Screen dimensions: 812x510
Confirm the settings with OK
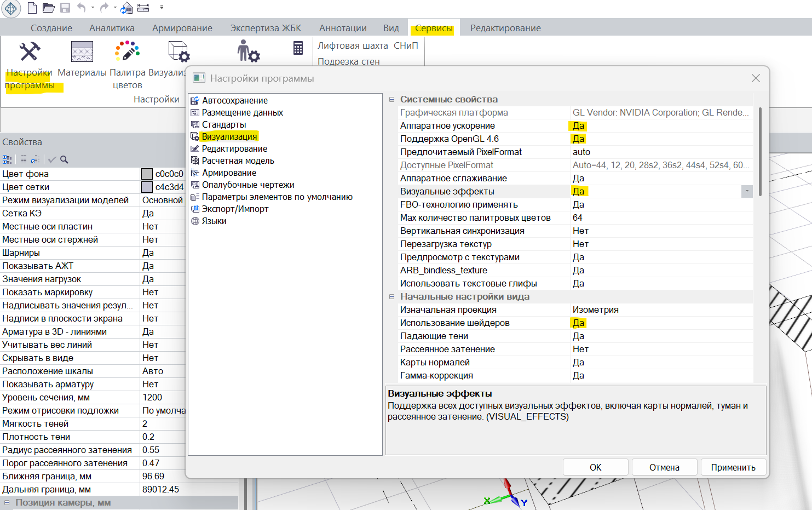click(595, 467)
